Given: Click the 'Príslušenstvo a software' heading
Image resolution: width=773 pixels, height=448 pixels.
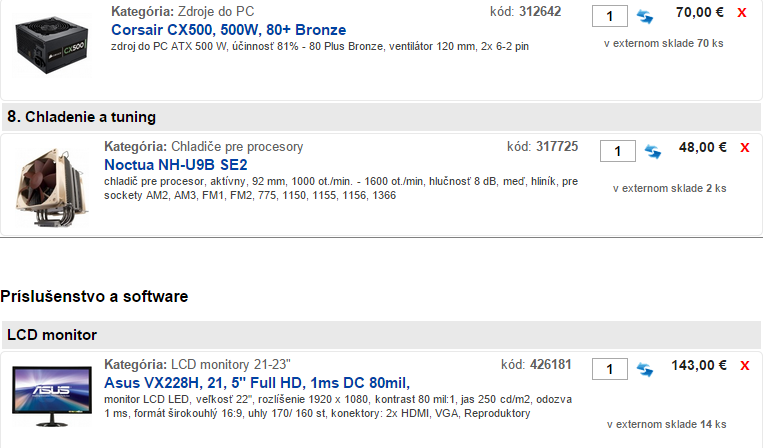Looking at the screenshot, I should (x=95, y=296).
